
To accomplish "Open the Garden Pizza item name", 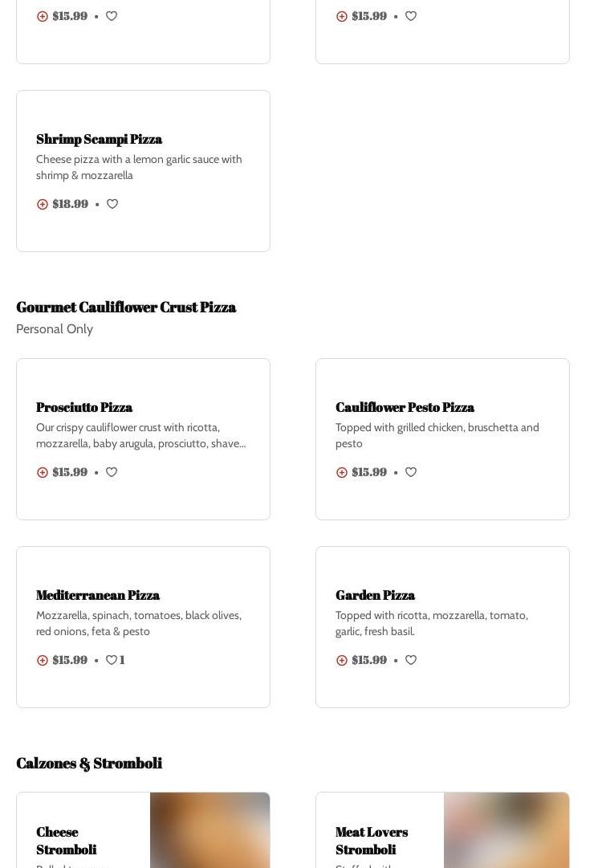I will pos(375,595).
